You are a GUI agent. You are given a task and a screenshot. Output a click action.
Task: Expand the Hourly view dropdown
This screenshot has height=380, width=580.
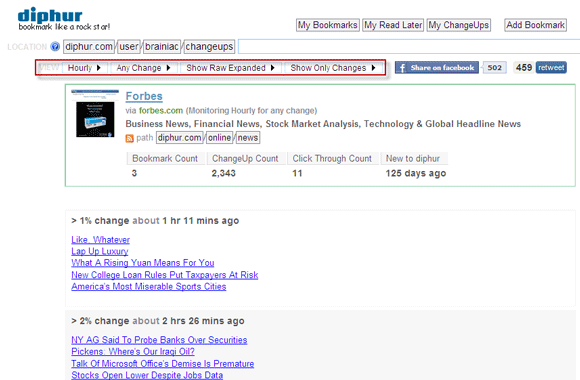[x=85, y=68]
